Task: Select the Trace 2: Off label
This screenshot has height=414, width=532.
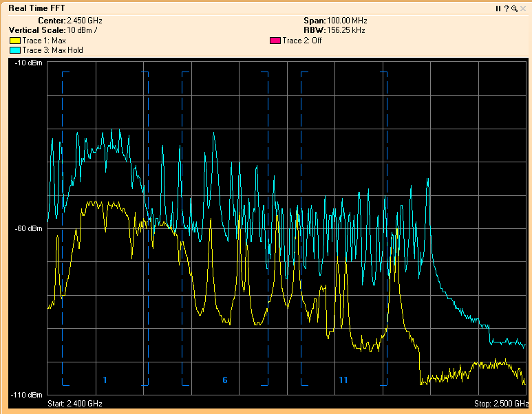Action: tap(301, 41)
